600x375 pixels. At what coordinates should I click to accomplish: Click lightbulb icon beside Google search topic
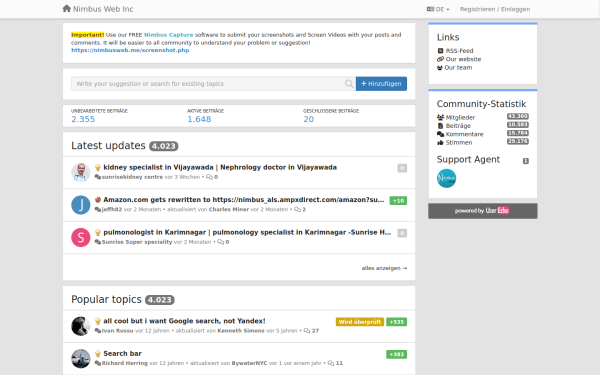98,321
